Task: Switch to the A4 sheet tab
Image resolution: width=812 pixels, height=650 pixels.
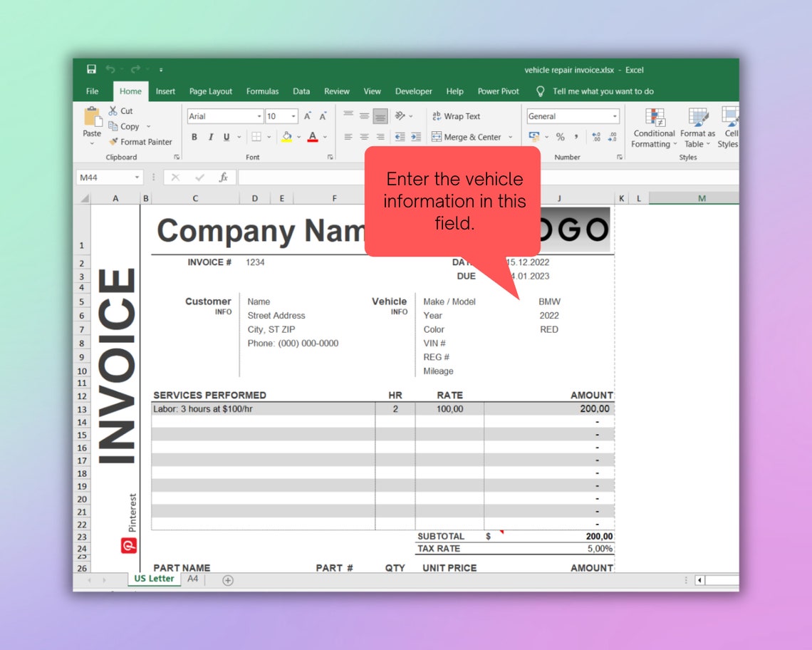Action: [192, 579]
